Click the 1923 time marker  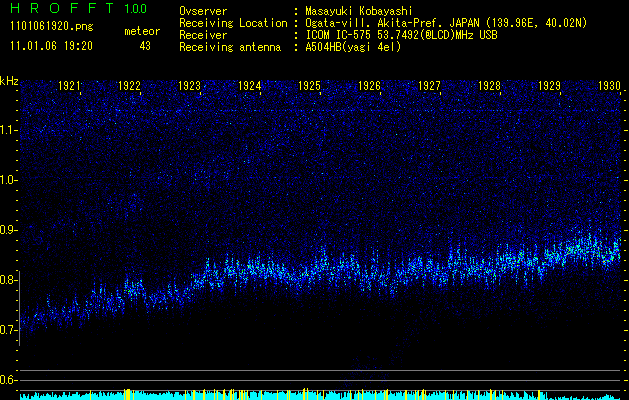[x=189, y=85]
